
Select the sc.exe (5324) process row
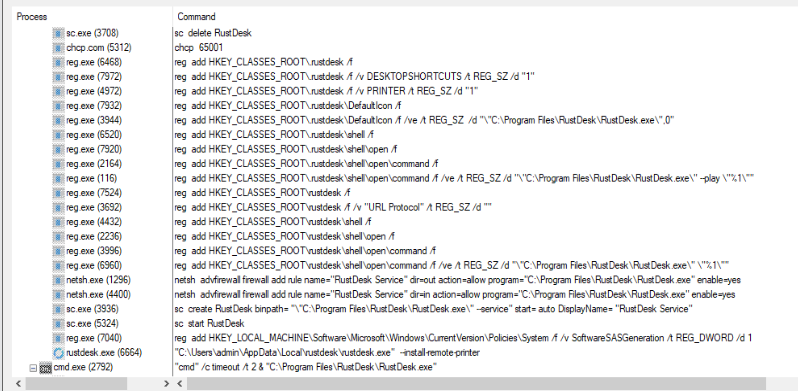tap(92, 323)
